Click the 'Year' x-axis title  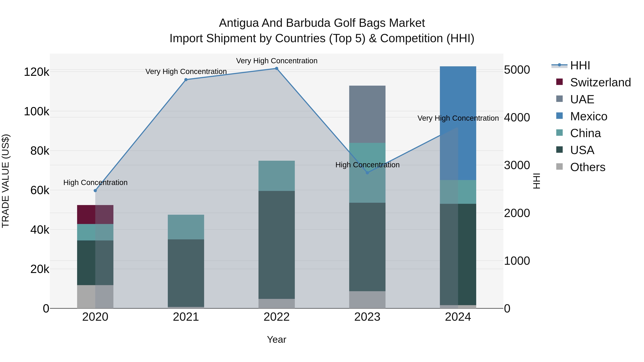point(277,340)
